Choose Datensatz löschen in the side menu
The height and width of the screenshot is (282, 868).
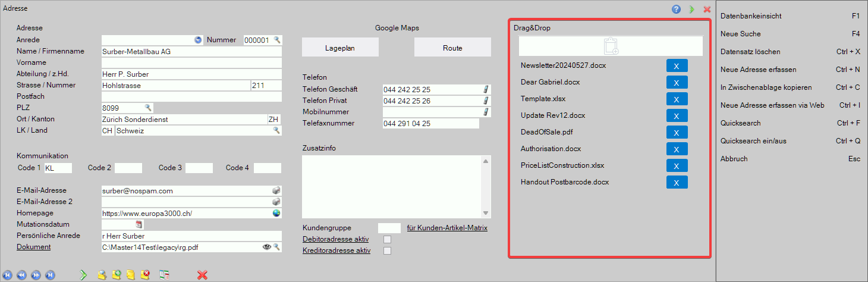coord(750,52)
